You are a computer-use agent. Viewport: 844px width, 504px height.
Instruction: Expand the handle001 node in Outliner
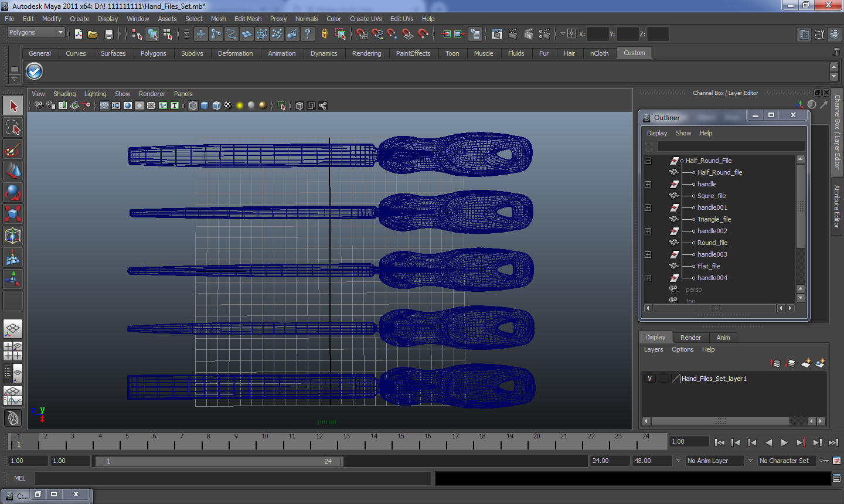(648, 207)
